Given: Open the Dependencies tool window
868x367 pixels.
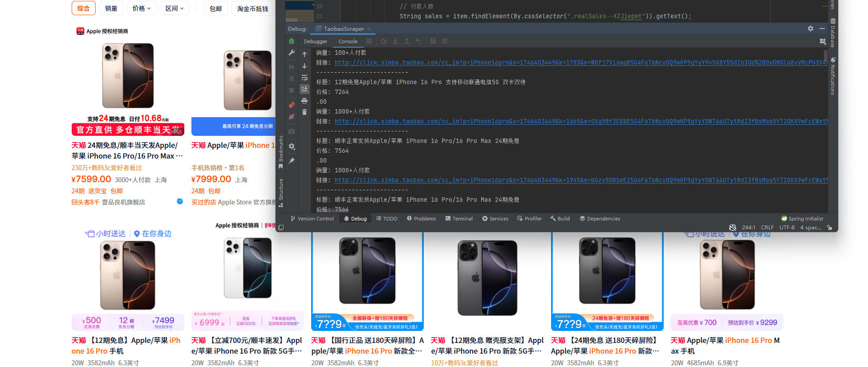Looking at the screenshot, I should (600, 219).
